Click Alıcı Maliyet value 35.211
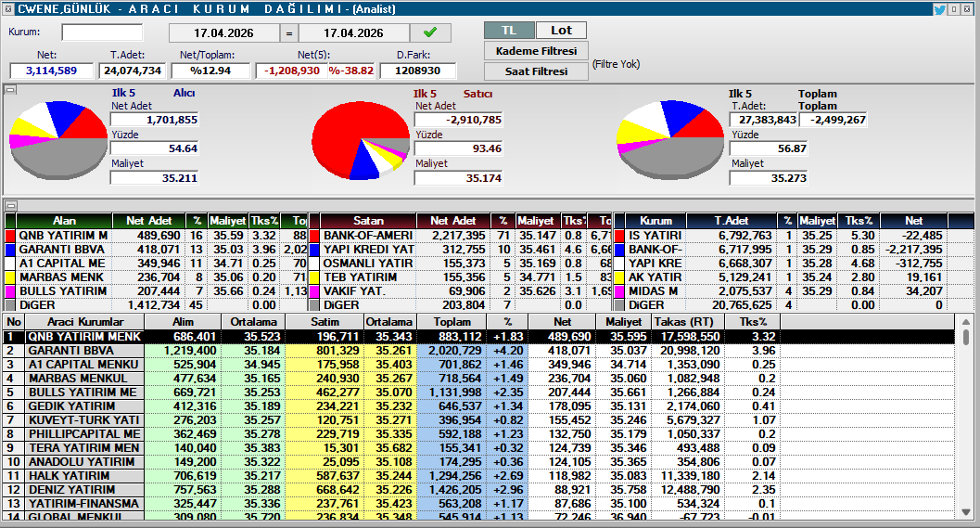Viewport: 980px width, 528px height. point(155,178)
